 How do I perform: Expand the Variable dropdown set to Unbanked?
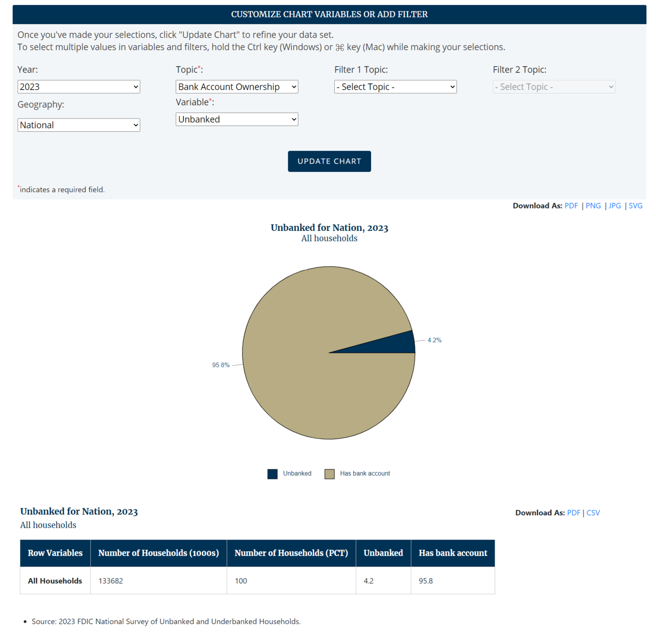pyautogui.click(x=237, y=119)
